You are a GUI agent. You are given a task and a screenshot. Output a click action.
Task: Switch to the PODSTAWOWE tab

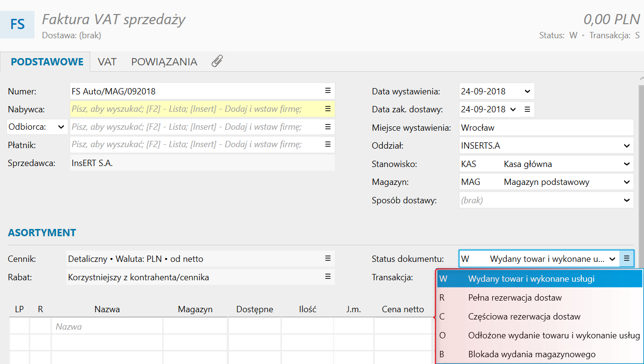coord(47,62)
